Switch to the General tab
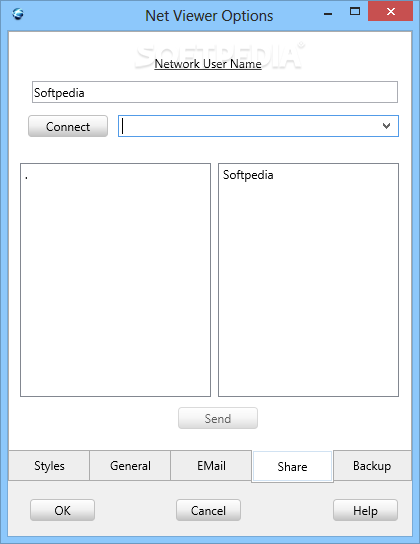 click(x=130, y=466)
